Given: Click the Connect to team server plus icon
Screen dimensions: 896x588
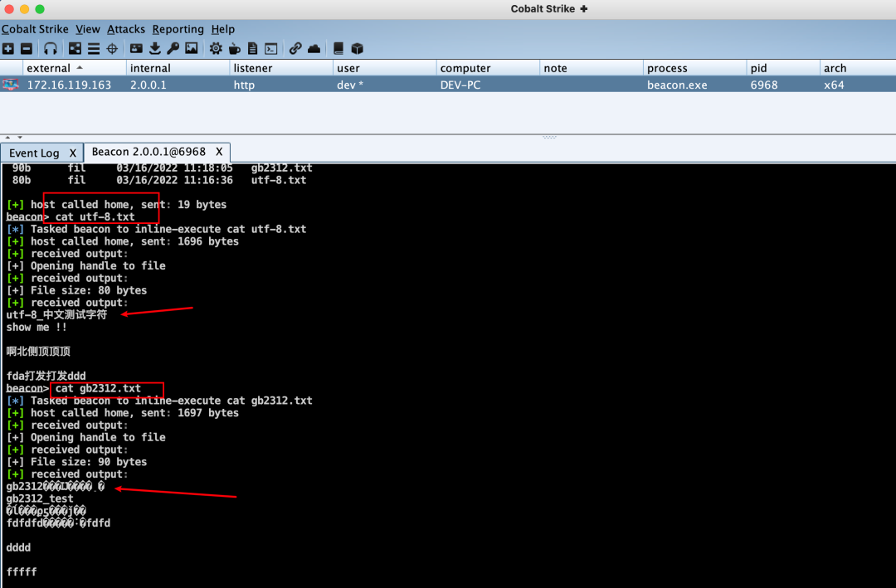Looking at the screenshot, I should pyautogui.click(x=8, y=49).
